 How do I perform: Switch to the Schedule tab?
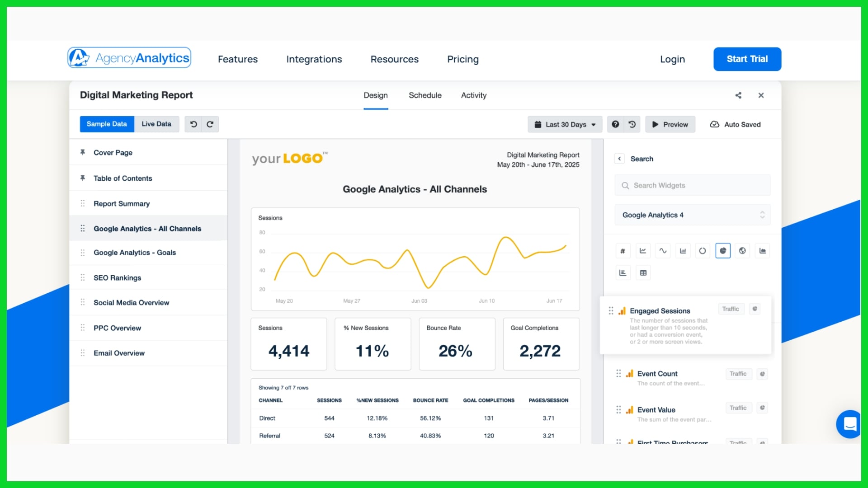coord(425,95)
